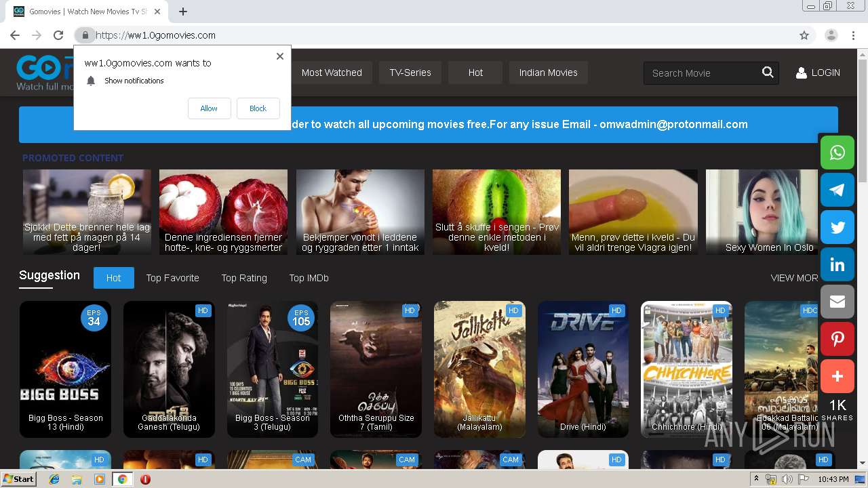Open Bigg Boss Season 3 (Telugu) poster
The height and width of the screenshot is (488, 868).
pos(273,369)
